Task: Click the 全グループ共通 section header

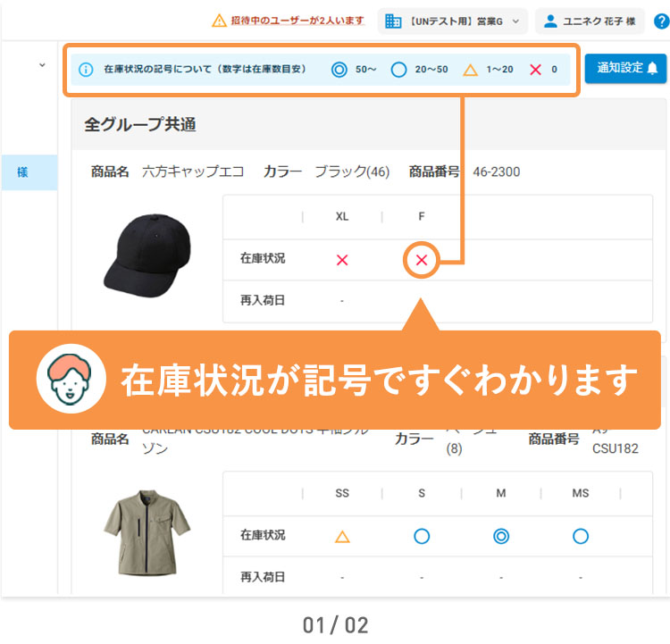Action: (140, 125)
